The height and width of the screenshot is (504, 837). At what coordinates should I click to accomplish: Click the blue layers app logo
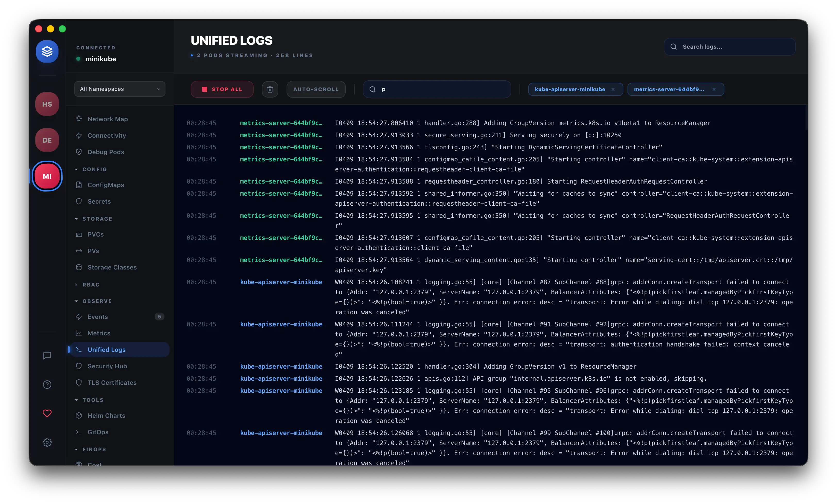tap(47, 51)
